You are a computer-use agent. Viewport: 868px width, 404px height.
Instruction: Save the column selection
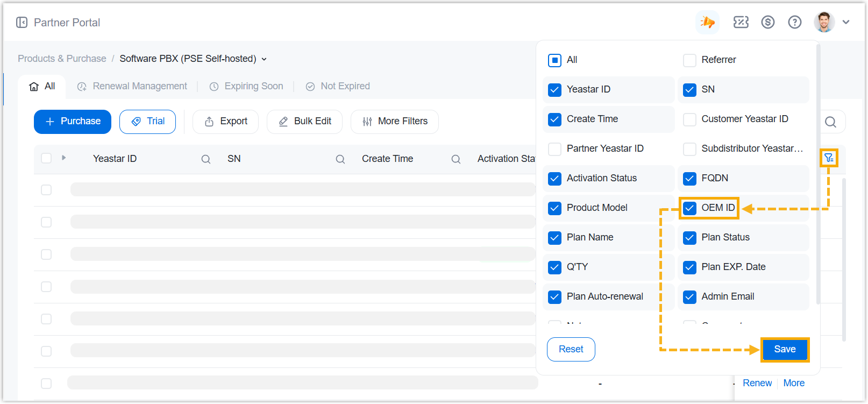[784, 350]
